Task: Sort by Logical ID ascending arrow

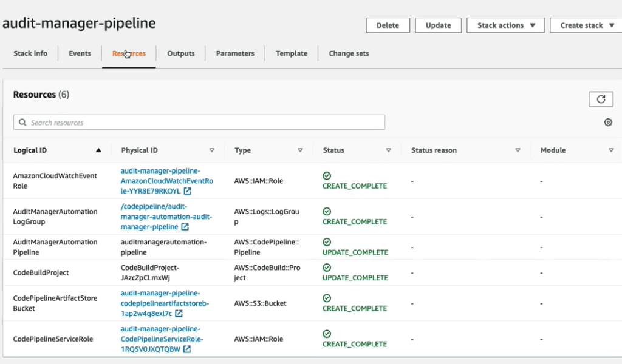Action: [98, 150]
